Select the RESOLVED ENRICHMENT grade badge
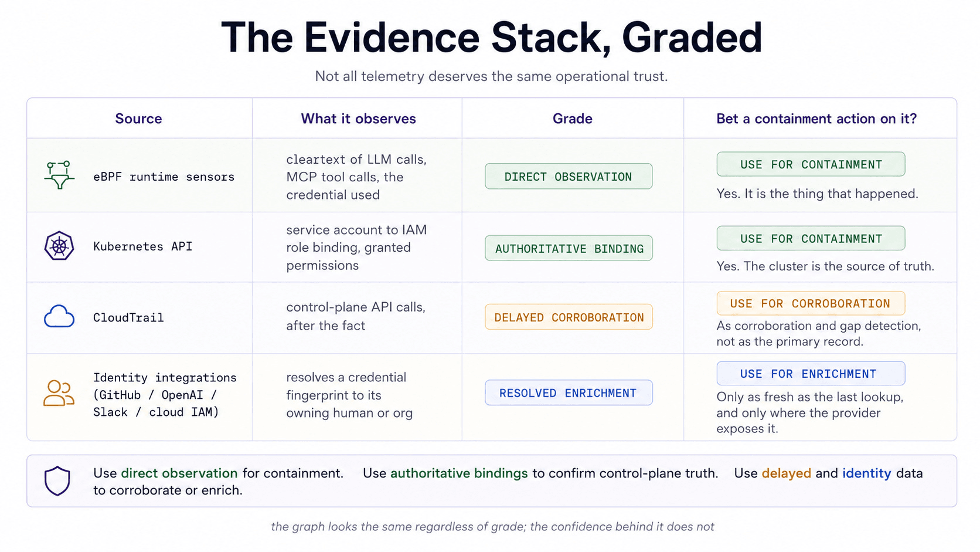The height and width of the screenshot is (552, 980). tap(569, 393)
